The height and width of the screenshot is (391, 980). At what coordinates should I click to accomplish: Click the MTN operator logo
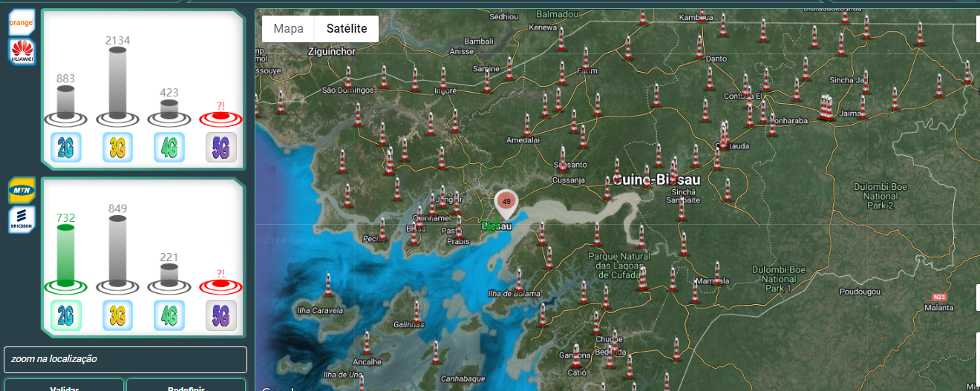point(22,191)
